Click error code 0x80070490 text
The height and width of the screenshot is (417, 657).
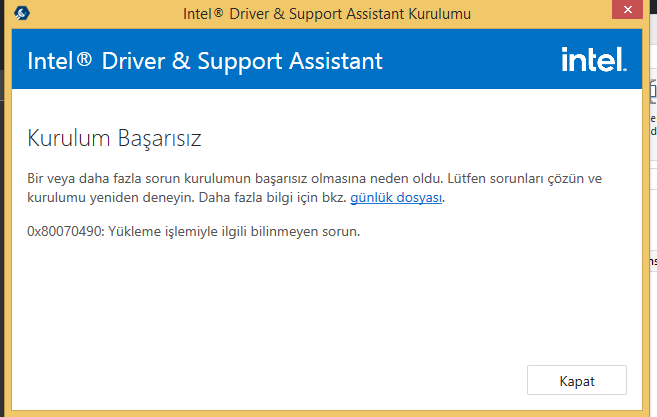click(x=65, y=231)
